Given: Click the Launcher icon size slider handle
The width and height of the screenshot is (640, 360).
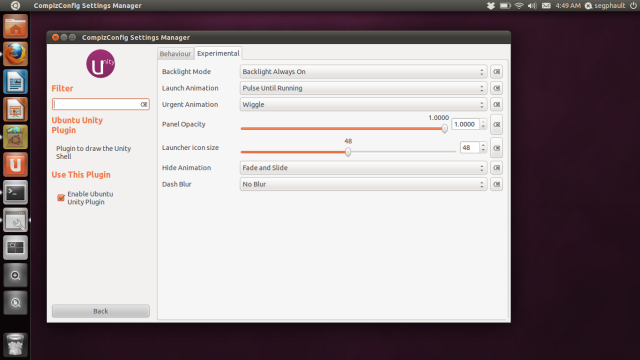Looking at the screenshot, I should pyautogui.click(x=348, y=152).
